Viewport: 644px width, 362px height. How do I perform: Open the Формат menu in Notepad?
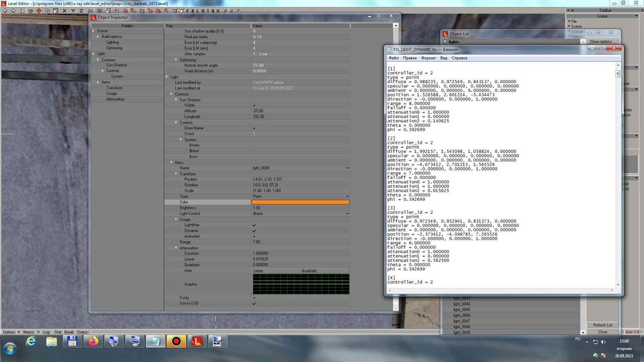point(428,58)
